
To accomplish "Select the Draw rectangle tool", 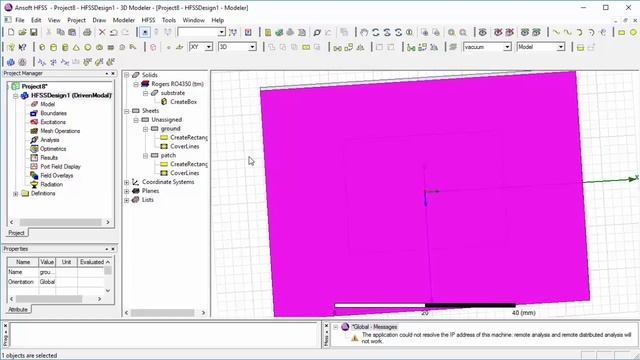I will tap(621, 32).
